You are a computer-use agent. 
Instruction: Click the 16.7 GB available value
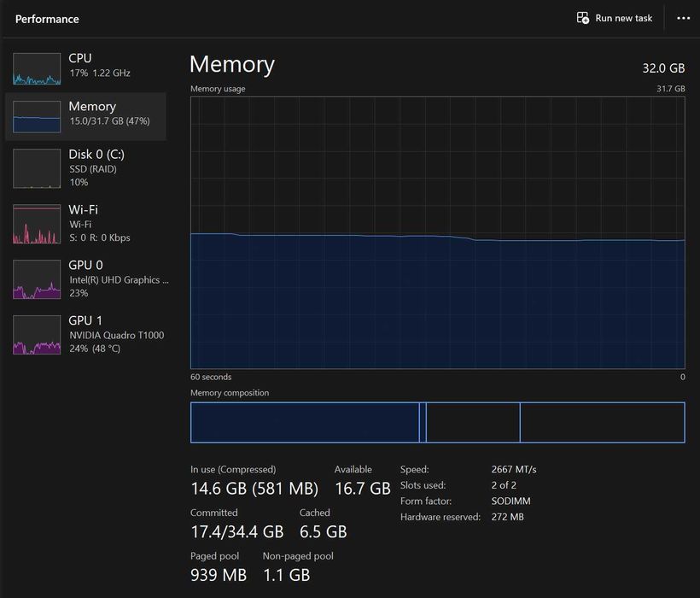coord(363,489)
